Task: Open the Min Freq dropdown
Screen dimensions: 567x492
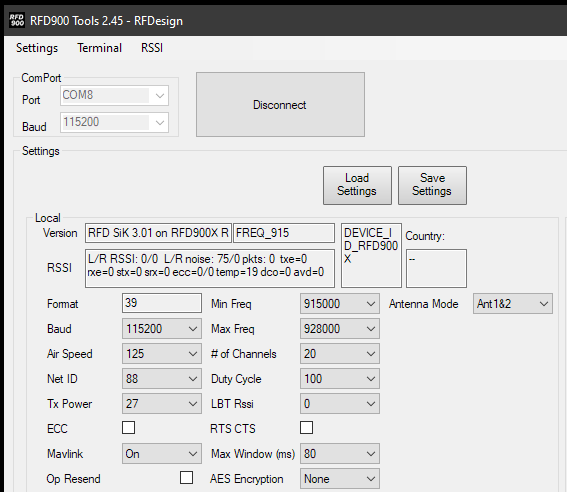Action: click(x=340, y=304)
